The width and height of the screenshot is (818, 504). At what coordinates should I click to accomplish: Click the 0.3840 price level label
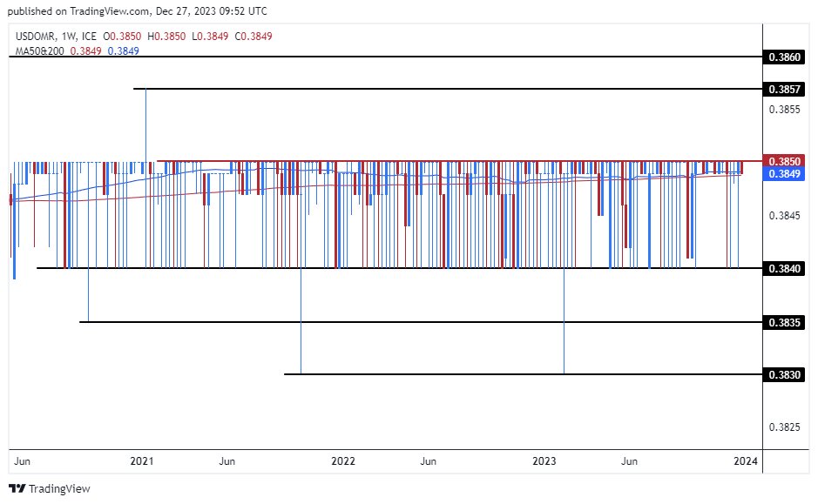coord(783,268)
